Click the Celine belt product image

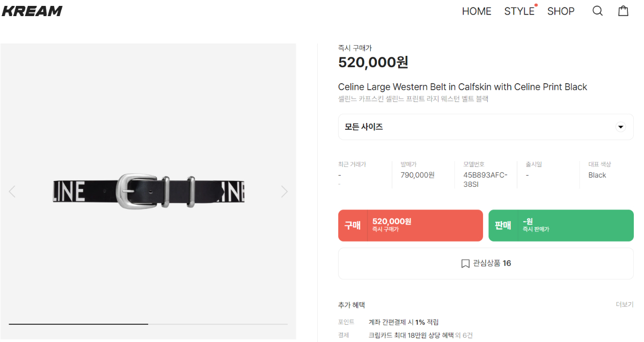(x=148, y=191)
